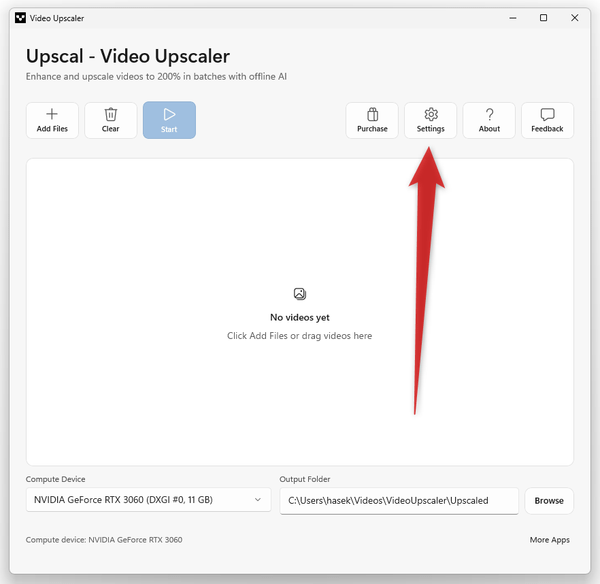600x584 pixels.
Task: Click the Add Files plus button
Action: 52,121
